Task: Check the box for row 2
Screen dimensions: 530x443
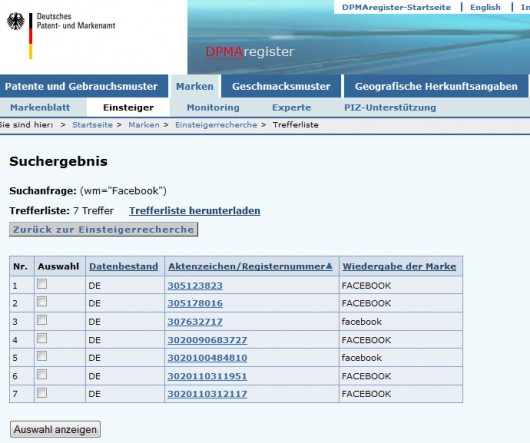Action: 42,301
